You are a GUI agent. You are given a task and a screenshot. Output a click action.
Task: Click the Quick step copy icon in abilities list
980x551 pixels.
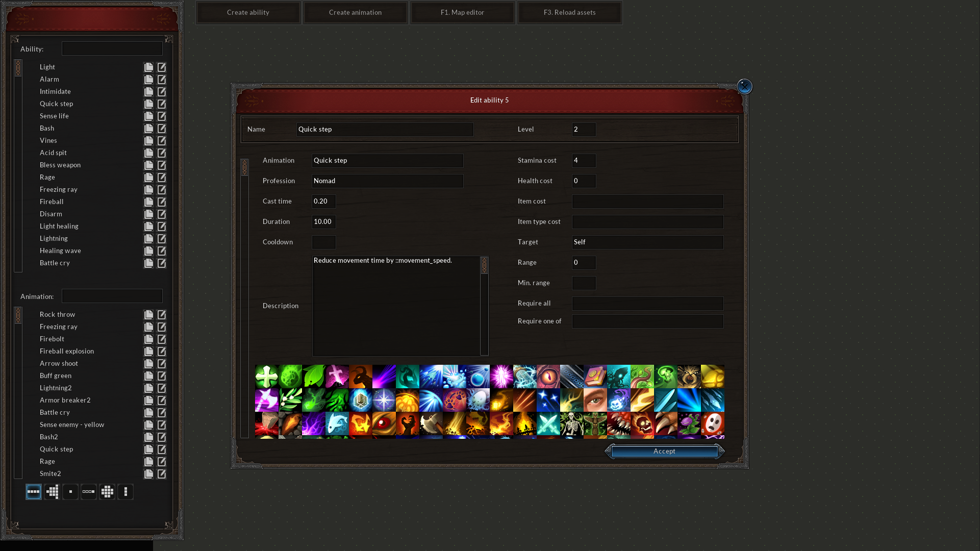pyautogui.click(x=148, y=103)
